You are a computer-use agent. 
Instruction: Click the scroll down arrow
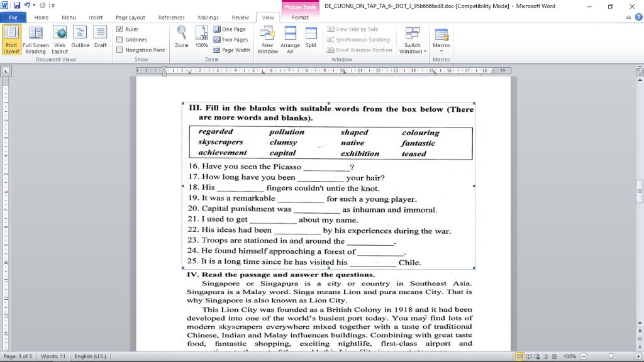640,324
